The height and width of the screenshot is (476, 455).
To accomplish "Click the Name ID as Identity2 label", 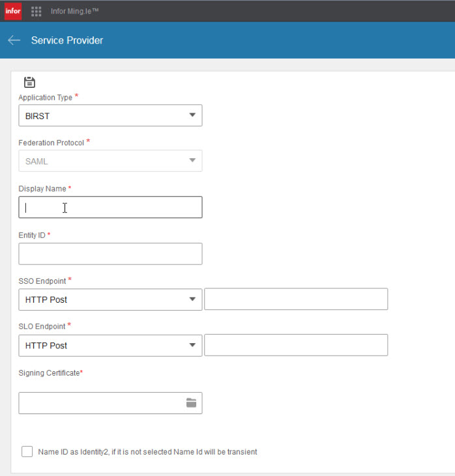I will pos(147,452).
